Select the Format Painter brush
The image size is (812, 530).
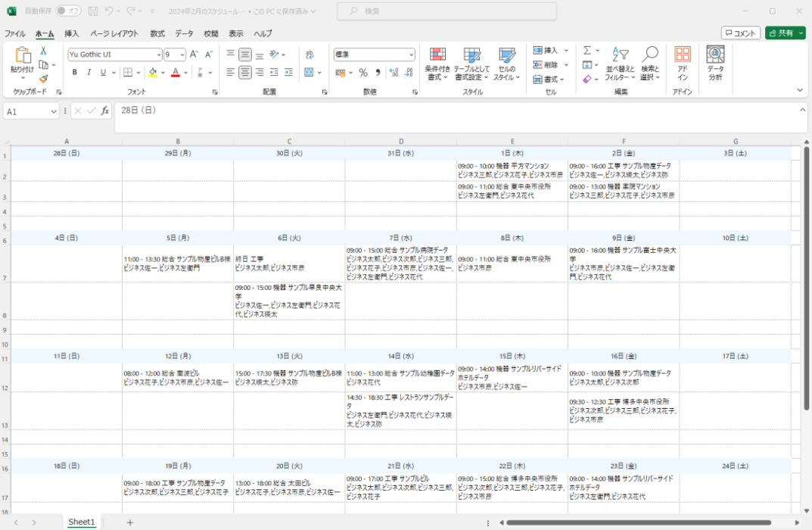coord(43,78)
